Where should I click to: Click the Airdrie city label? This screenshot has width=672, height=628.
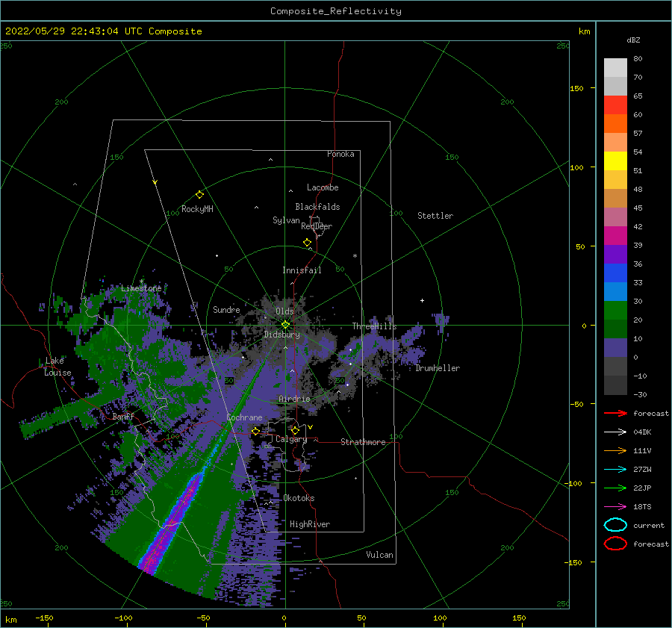pos(294,399)
